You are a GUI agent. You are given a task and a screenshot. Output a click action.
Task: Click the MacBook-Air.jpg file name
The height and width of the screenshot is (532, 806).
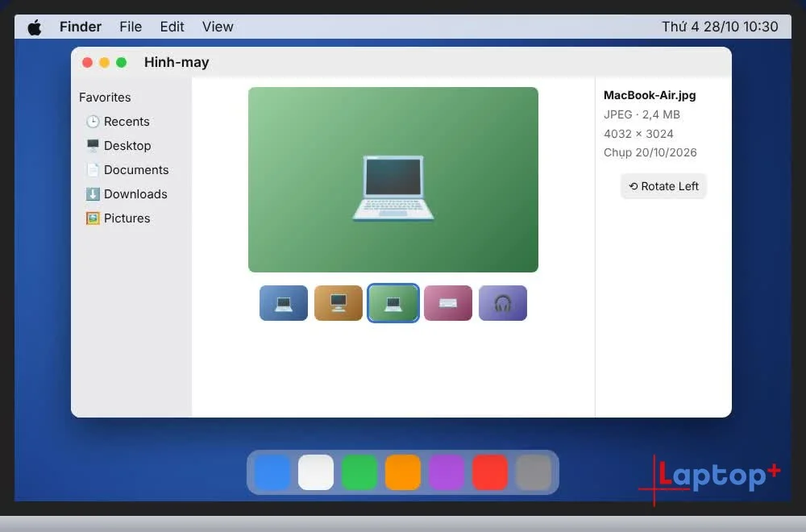[650, 95]
